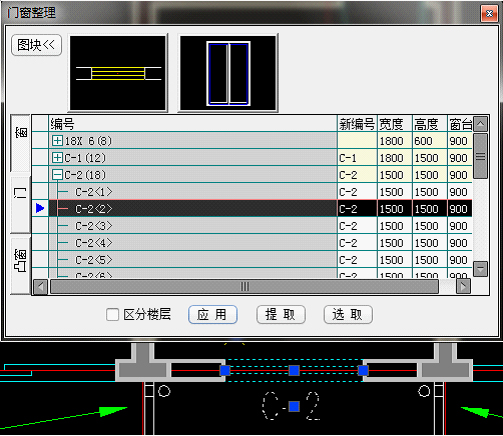
Task: Select the C-2<3> tree row
Action: [193, 226]
